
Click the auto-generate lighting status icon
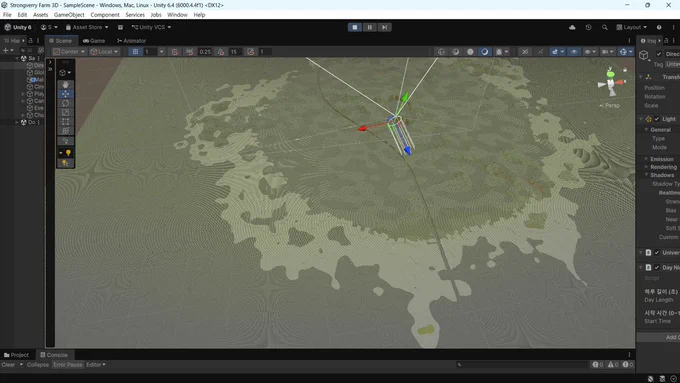coord(662,379)
